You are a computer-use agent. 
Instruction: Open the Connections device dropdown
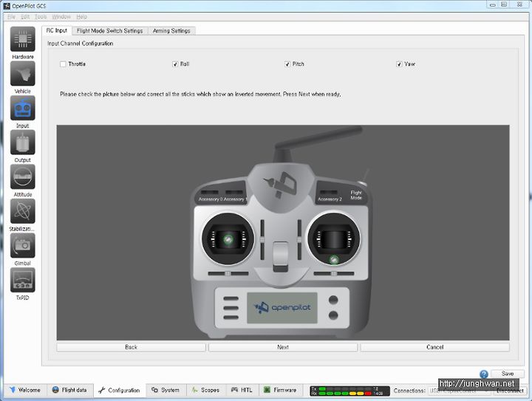[x=460, y=391]
